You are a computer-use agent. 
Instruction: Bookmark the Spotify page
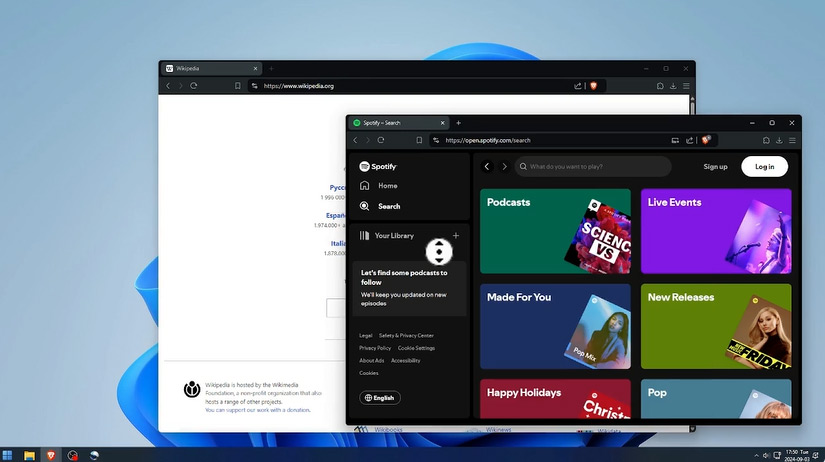tap(419, 140)
